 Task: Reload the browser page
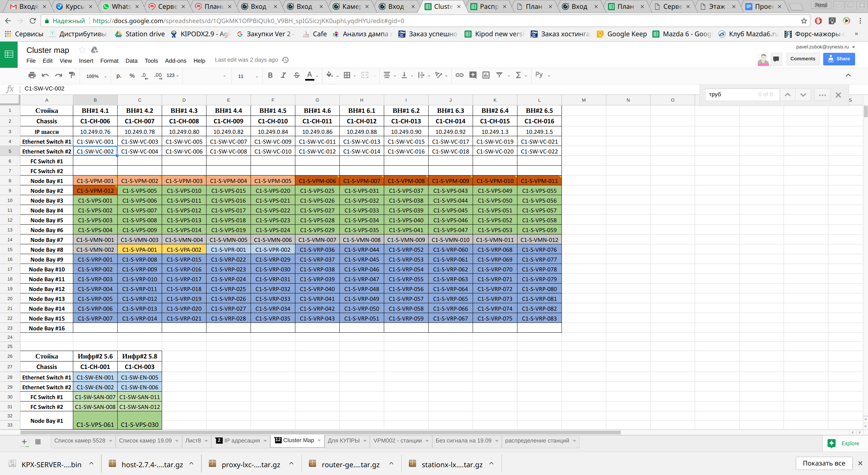click(x=33, y=21)
